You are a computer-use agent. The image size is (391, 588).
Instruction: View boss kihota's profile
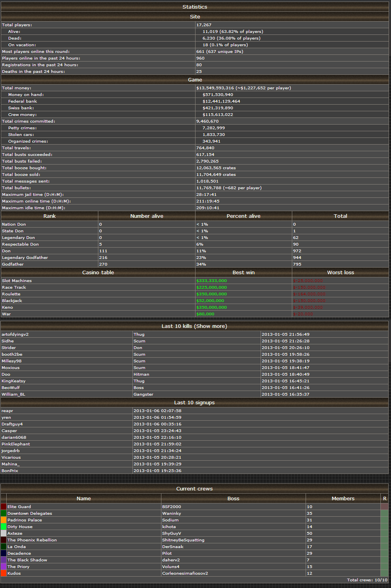[x=169, y=526]
